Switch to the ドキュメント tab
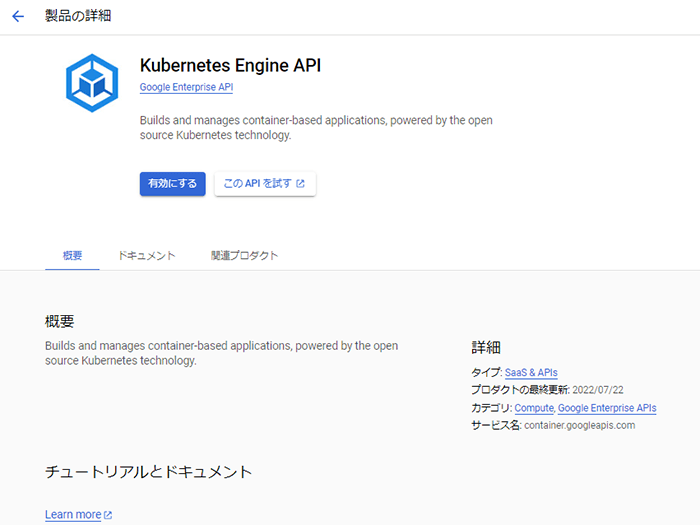This screenshot has width=700, height=525. pyautogui.click(x=146, y=255)
